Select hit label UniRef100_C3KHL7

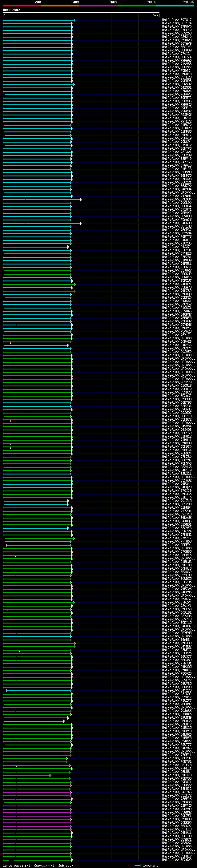(x=177, y=856)
